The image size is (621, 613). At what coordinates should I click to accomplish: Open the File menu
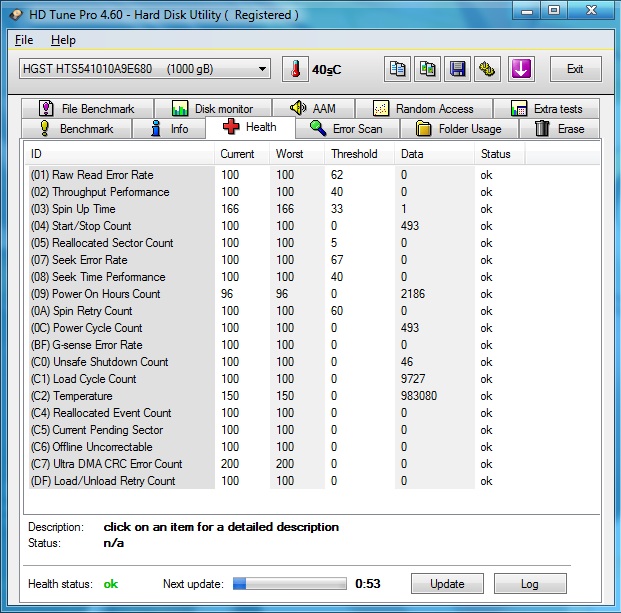click(x=24, y=40)
